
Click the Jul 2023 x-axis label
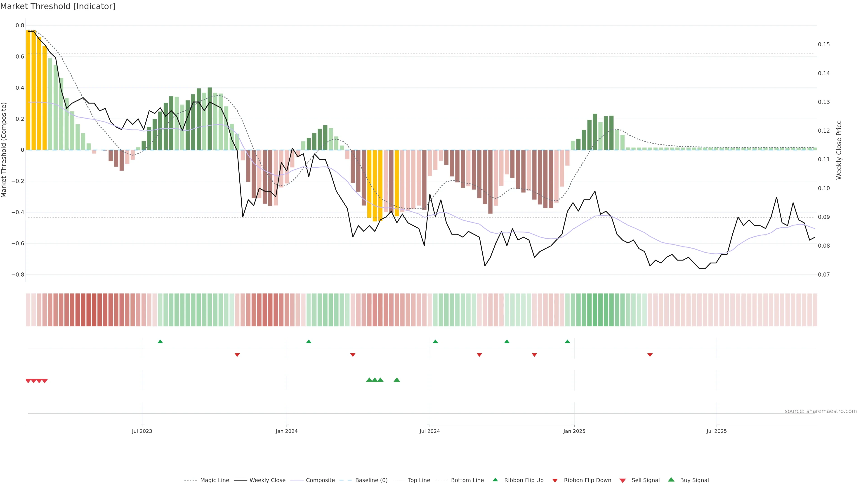142,431
